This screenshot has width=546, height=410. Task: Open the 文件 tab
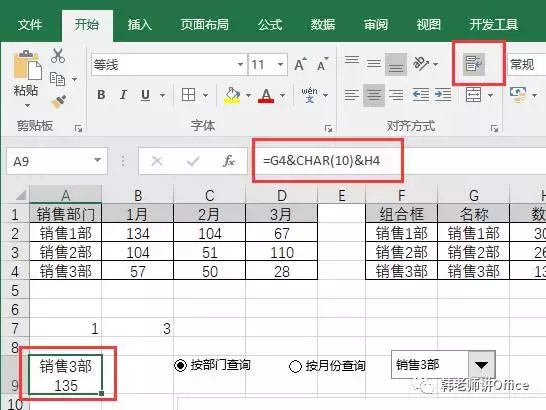coord(30,25)
